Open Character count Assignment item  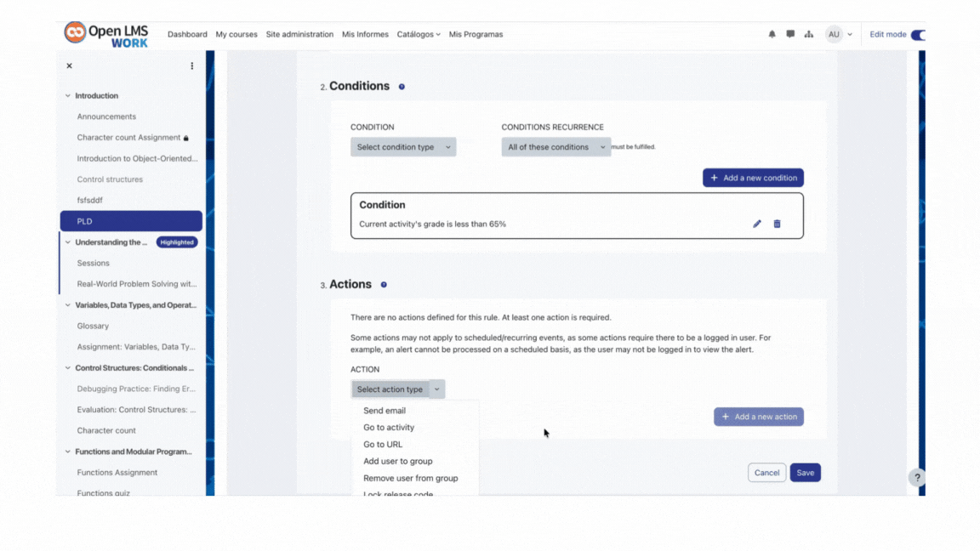pos(128,138)
